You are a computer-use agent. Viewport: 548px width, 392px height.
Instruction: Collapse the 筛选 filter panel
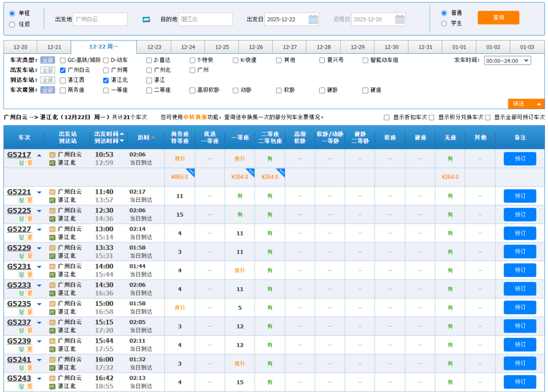pyautogui.click(x=526, y=103)
